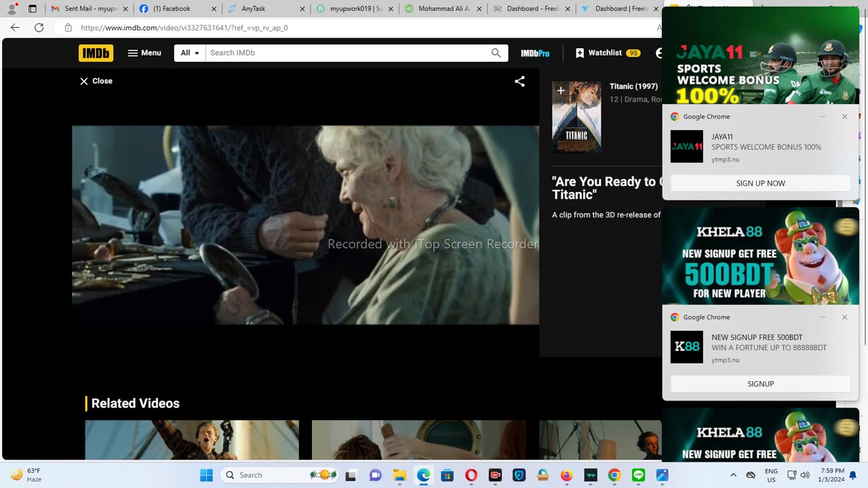Reload the current page
Image resolution: width=868 pixels, height=488 pixels.
click(x=39, y=28)
